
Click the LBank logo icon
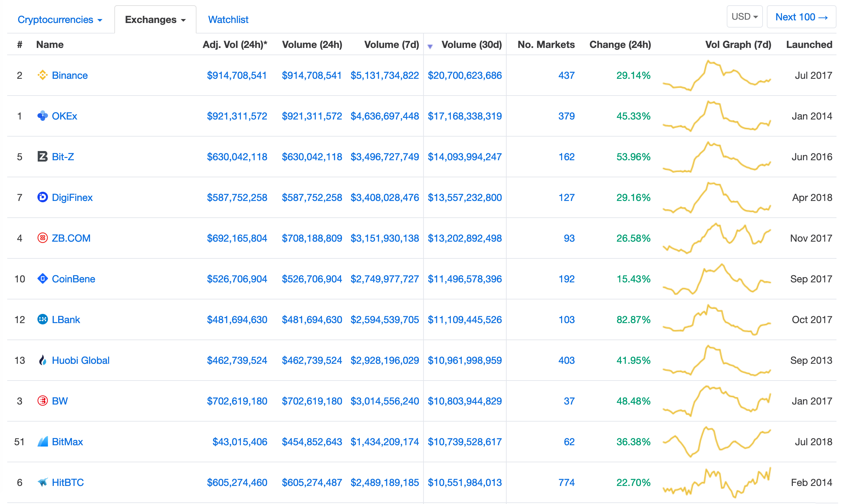(42, 319)
